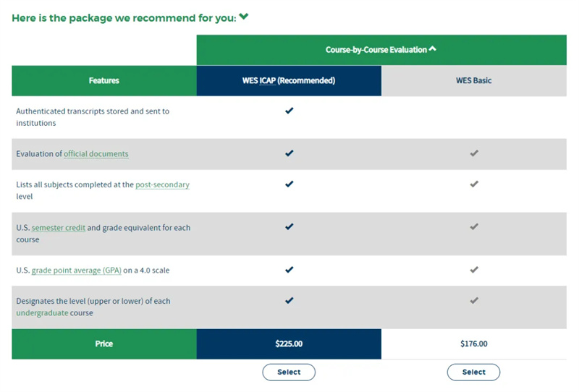Click WES Basic checkmark for course level designation

474,300
